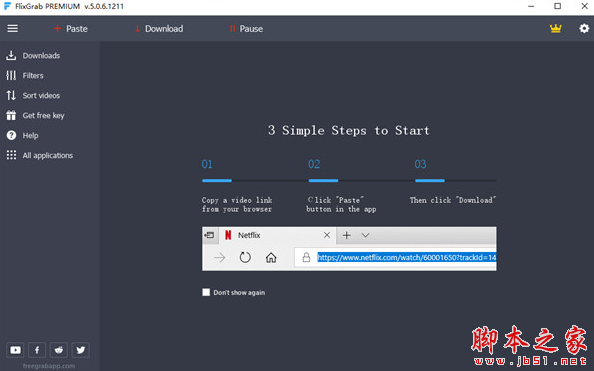The image size is (594, 371).
Task: Click 'Copy a video link' text
Action: pos(237,200)
